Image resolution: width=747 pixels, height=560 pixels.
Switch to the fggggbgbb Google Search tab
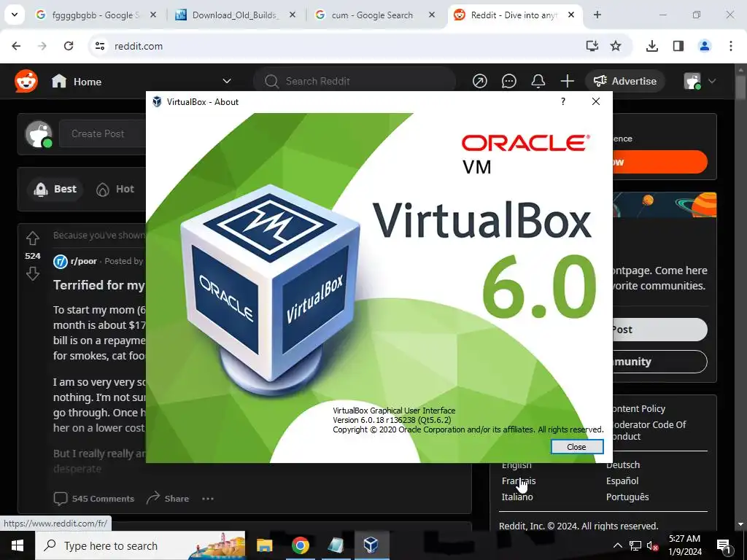point(96,15)
